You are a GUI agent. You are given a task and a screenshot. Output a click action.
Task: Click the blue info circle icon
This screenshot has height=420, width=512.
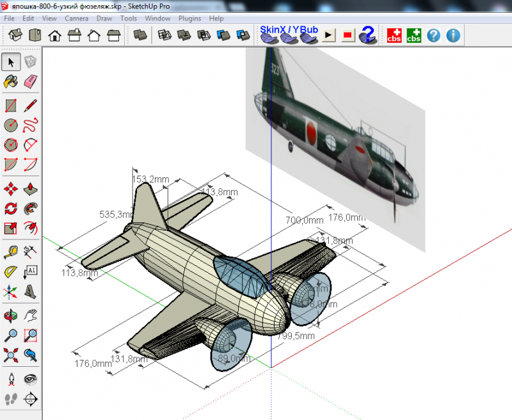(453, 35)
